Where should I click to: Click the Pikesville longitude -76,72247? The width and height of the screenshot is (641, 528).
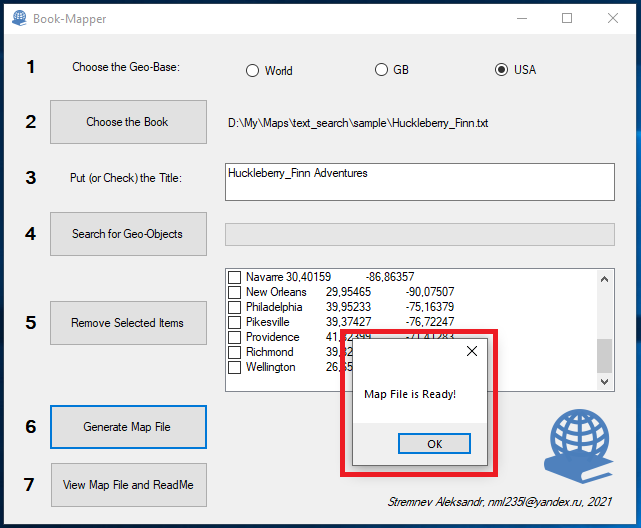430,322
